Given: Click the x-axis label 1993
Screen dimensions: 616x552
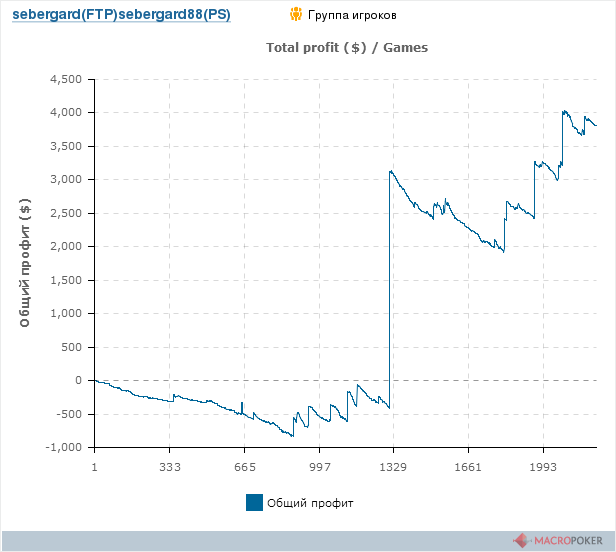Looking at the screenshot, I should [543, 467].
